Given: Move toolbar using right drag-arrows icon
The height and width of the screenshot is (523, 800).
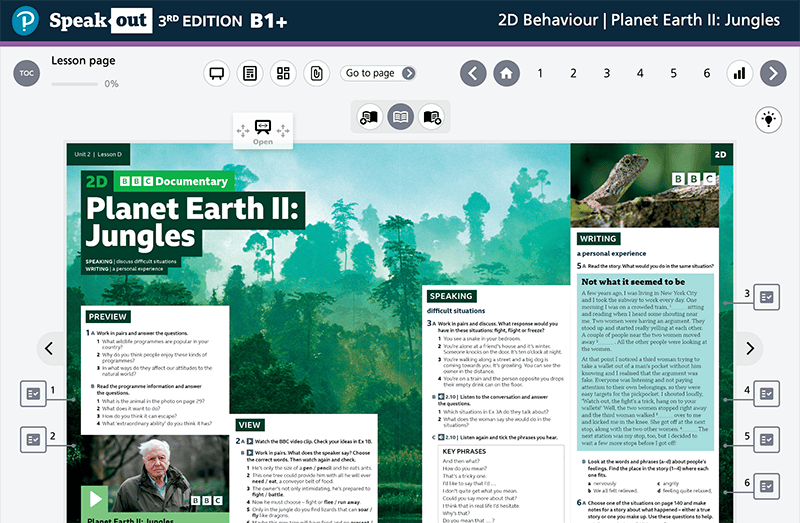Looking at the screenshot, I should coord(283,131).
